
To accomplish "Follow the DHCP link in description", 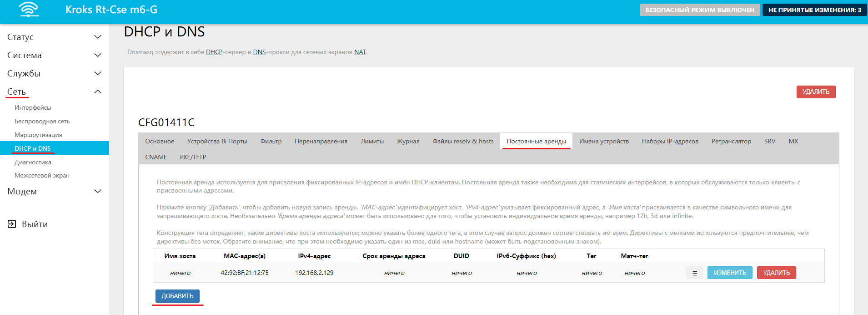I will click(214, 52).
